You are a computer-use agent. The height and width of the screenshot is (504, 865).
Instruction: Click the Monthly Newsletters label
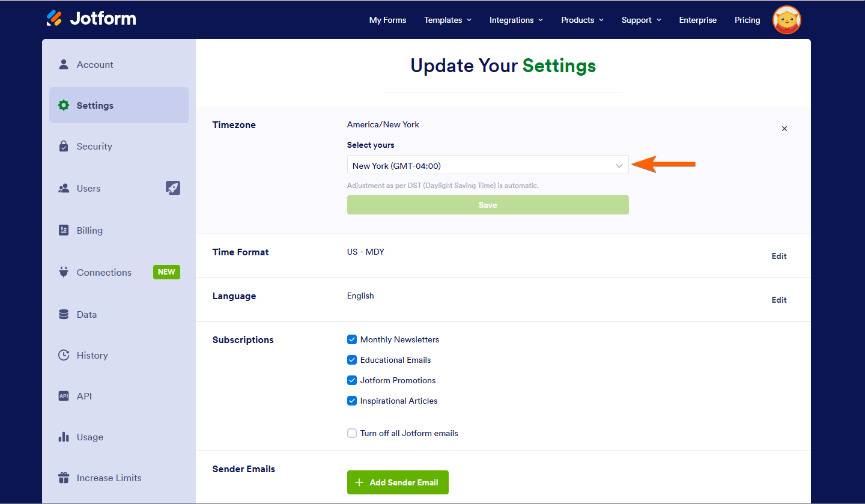tap(399, 339)
